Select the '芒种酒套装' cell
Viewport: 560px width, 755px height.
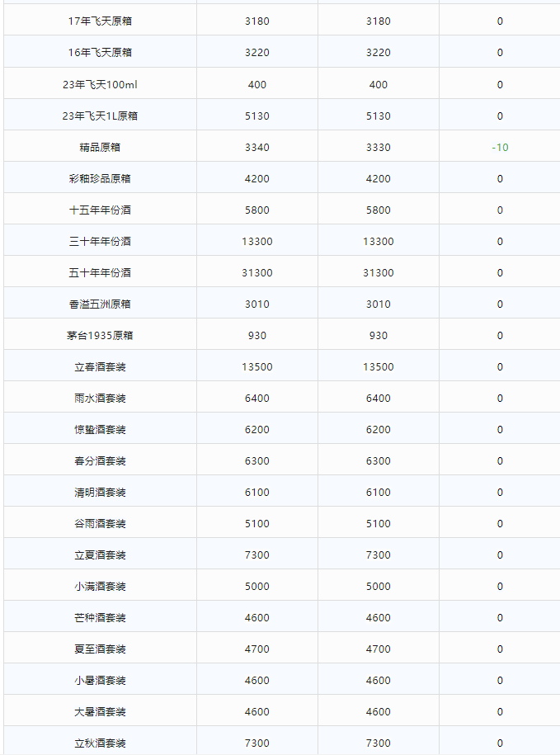(x=100, y=618)
